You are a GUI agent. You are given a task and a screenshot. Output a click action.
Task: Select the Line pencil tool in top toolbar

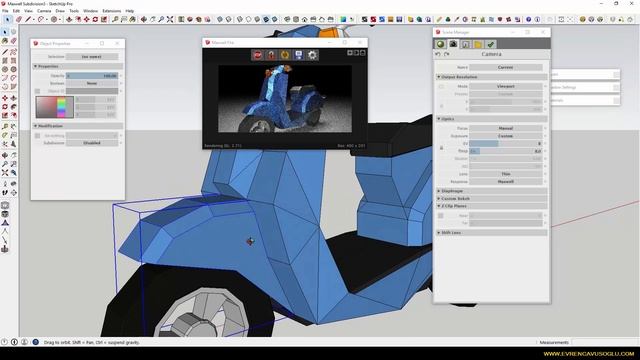[x=28, y=19]
